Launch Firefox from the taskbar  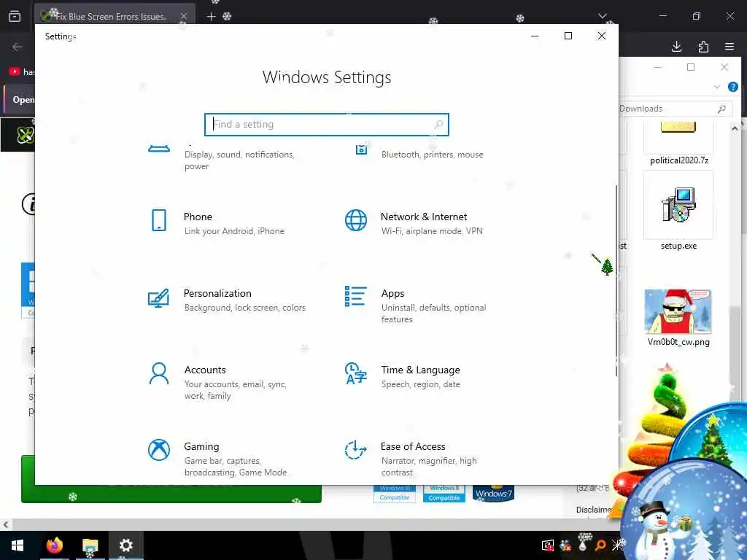(x=54, y=545)
